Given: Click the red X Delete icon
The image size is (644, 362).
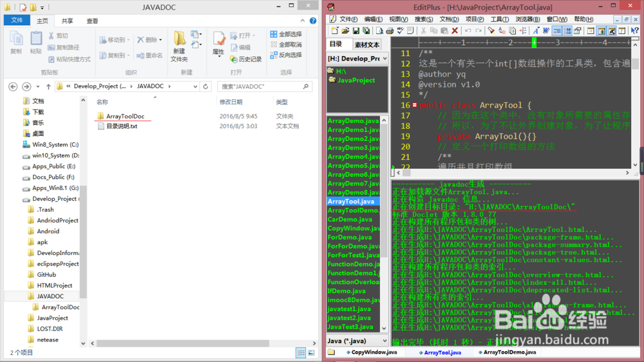Looking at the screenshot, I should (x=455, y=31).
